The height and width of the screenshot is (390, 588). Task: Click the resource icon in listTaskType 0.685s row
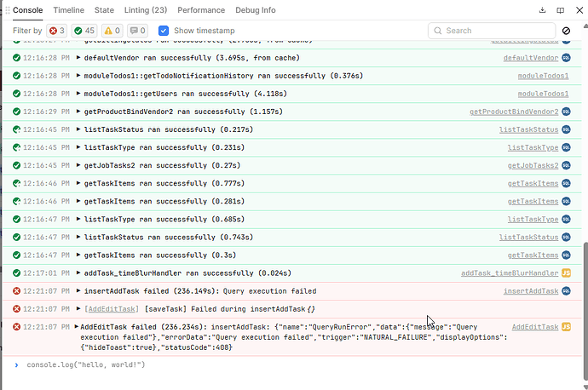[566, 219]
